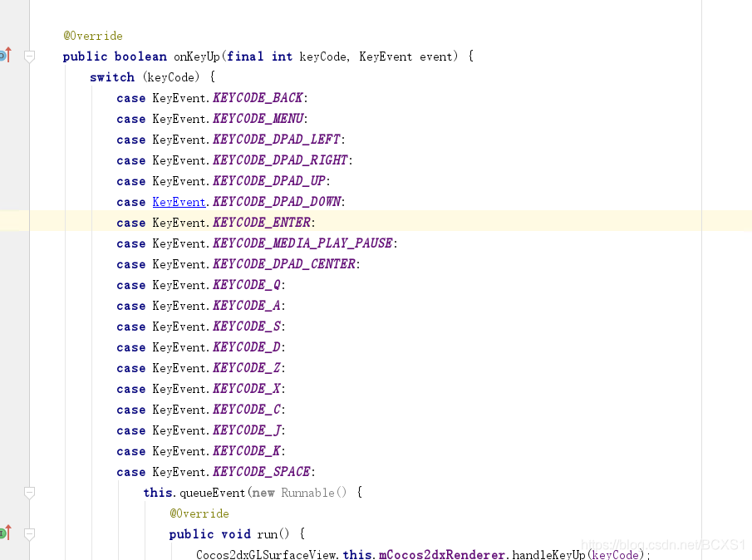Click the override gutter icon beside run()
The width and height of the screenshot is (752, 560).
(5, 533)
